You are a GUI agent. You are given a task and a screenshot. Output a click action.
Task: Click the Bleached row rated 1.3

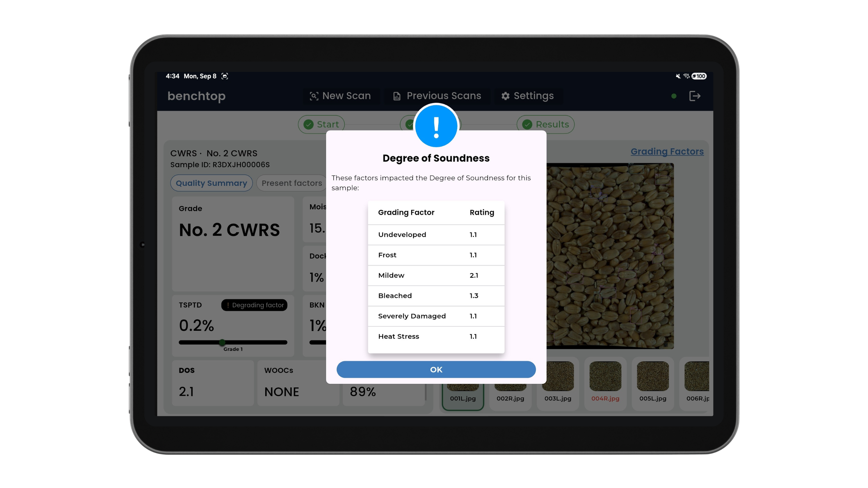click(436, 296)
